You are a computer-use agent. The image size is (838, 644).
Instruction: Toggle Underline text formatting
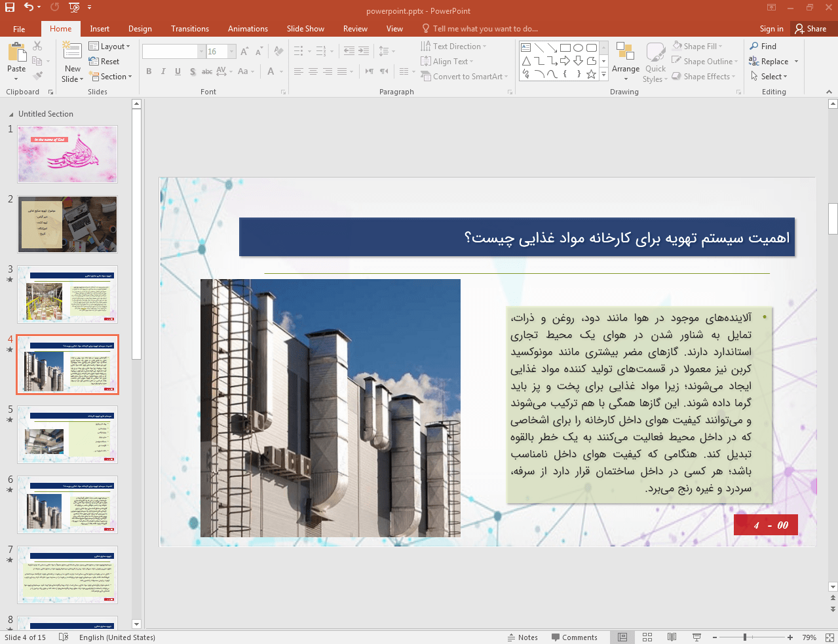pyautogui.click(x=178, y=71)
